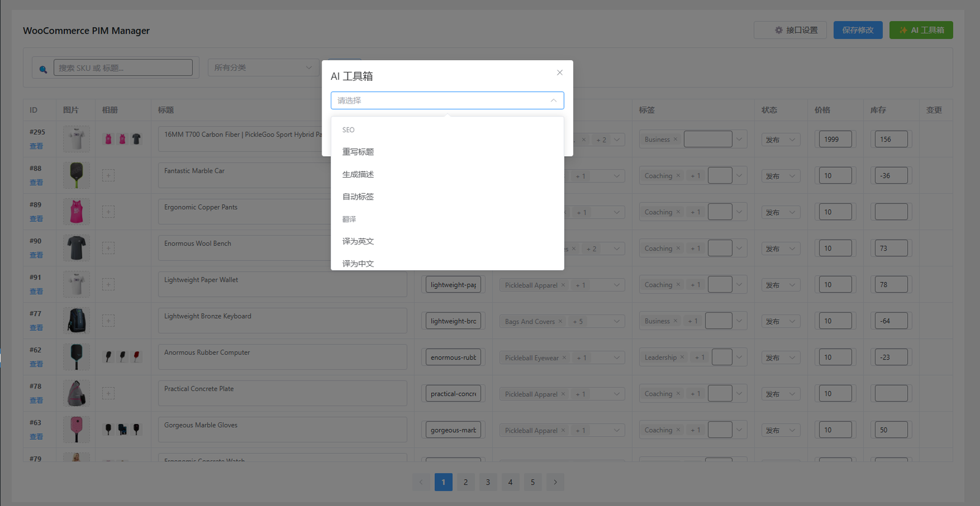Open the 所有分类 category filter
Image resolution: width=980 pixels, height=506 pixels.
(x=263, y=68)
